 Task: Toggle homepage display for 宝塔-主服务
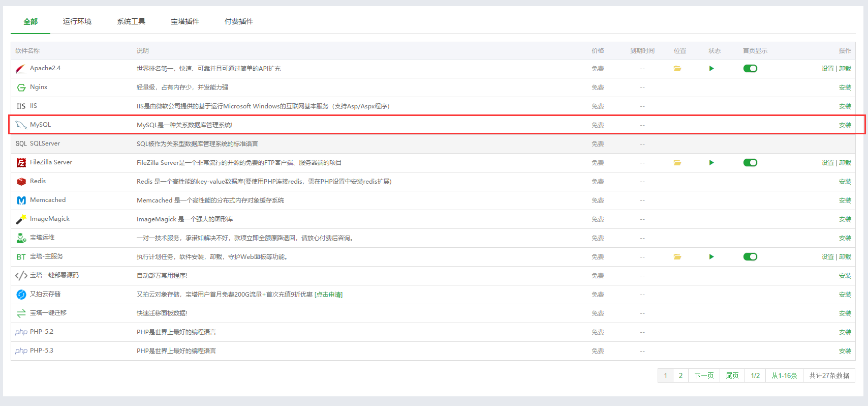(x=750, y=257)
